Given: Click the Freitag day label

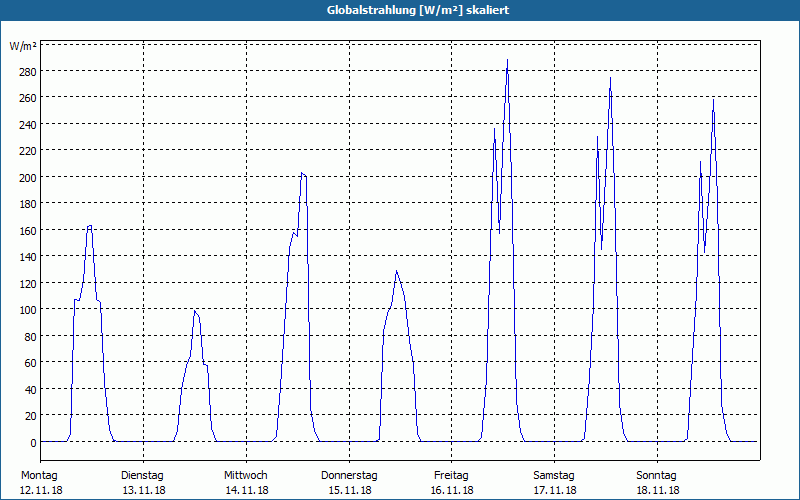Looking at the screenshot, I should coord(451,476).
